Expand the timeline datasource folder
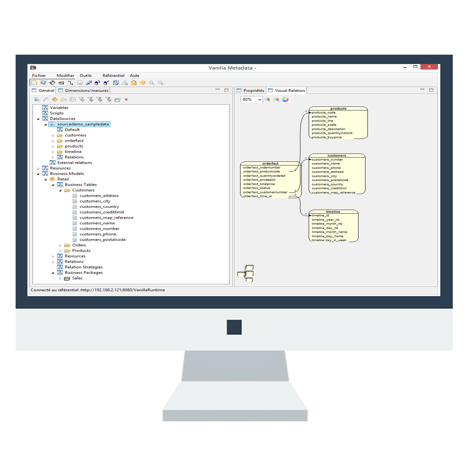 (x=53, y=152)
